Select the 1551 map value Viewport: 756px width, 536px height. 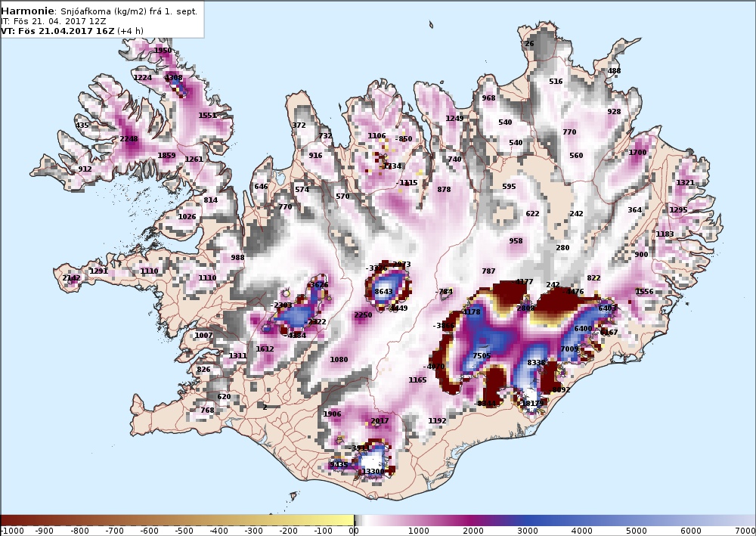click(207, 116)
